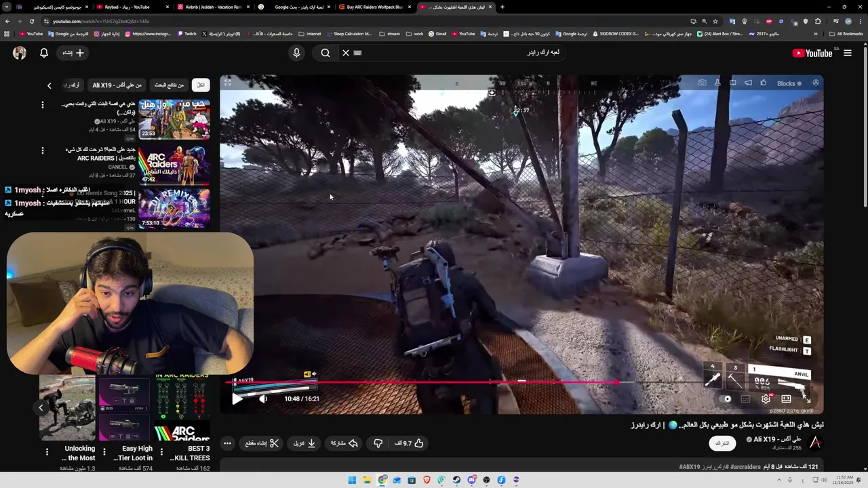Toggle the autoplay switch in player
868x488 pixels.
pyautogui.click(x=726, y=399)
